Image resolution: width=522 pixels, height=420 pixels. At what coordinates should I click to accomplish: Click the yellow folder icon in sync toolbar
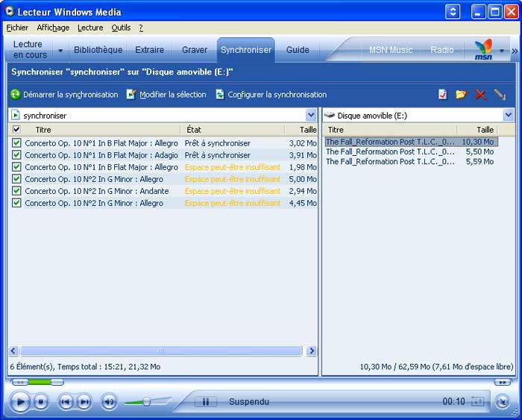click(x=462, y=95)
